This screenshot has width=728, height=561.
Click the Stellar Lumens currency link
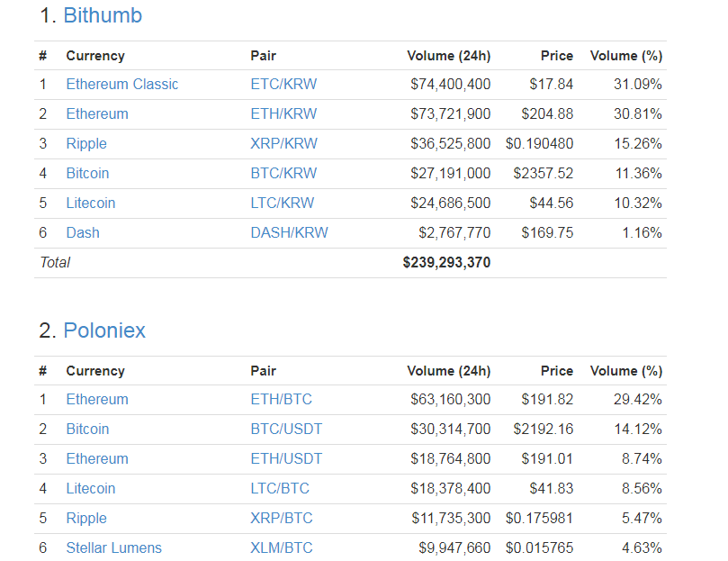pos(114,548)
